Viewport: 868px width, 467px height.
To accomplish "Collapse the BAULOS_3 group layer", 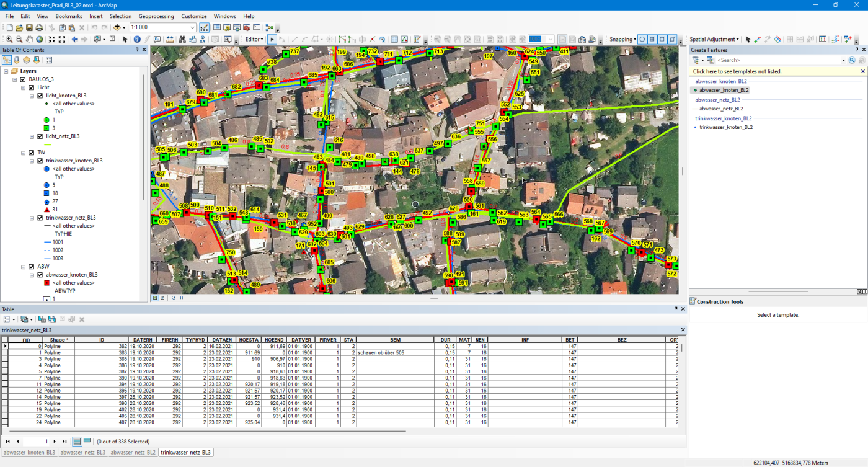I will 15,79.
